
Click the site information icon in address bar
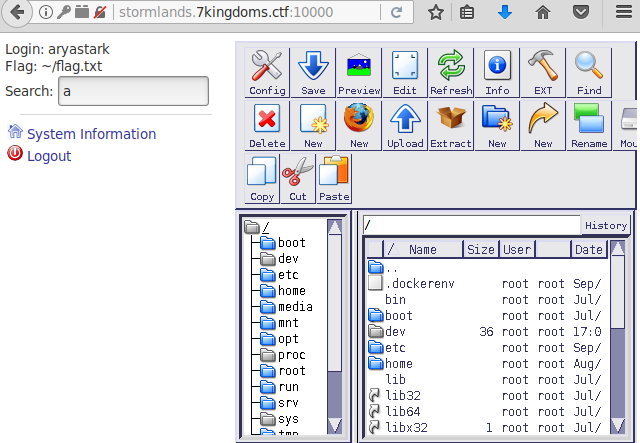(46, 12)
